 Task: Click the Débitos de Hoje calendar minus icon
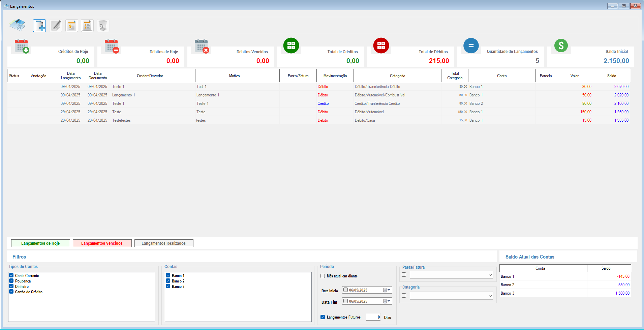112,46
